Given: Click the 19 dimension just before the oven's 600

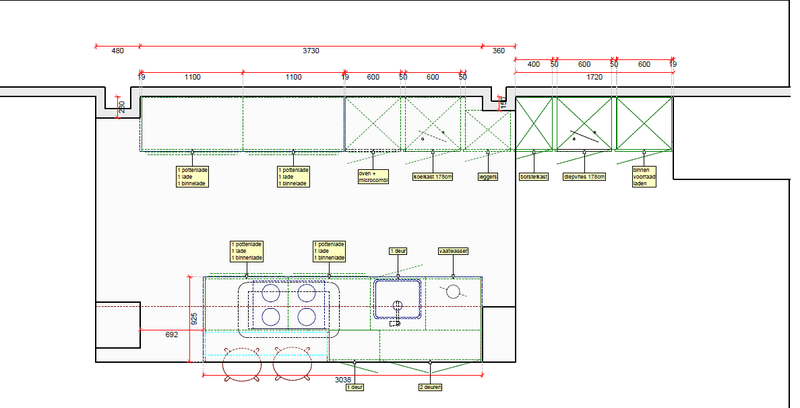Looking at the screenshot, I should (345, 77).
